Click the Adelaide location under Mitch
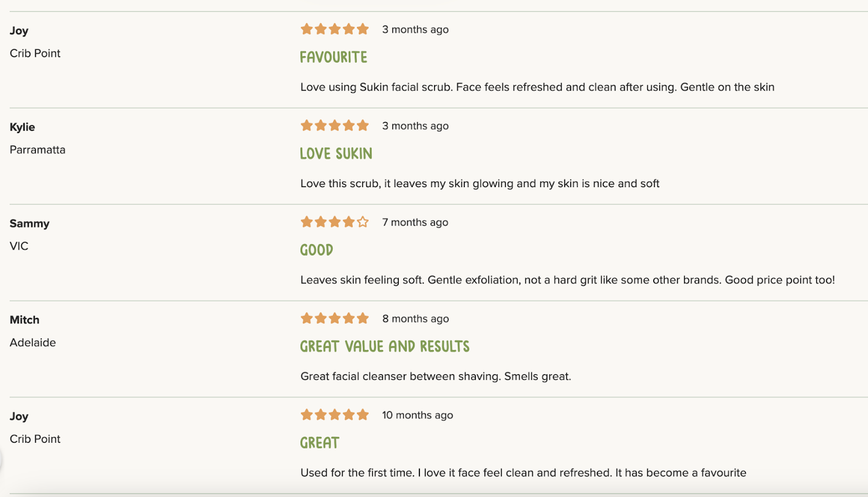868x497 pixels. 33,343
